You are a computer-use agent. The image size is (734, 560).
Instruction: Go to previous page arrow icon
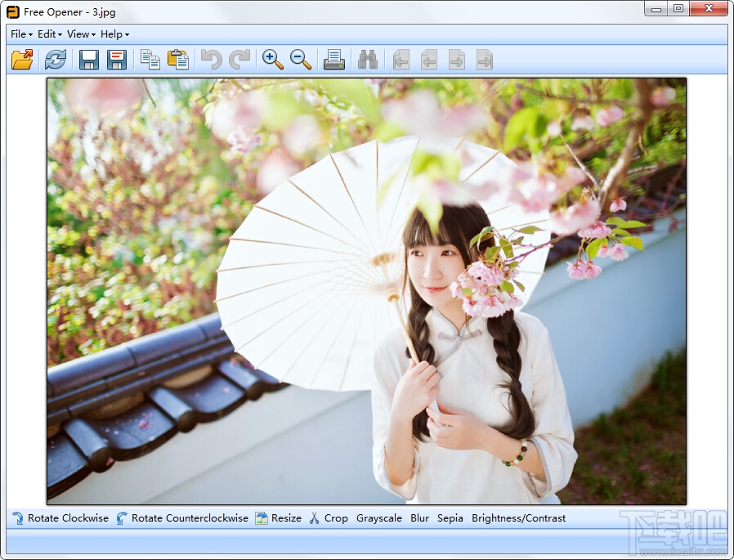pos(429,60)
